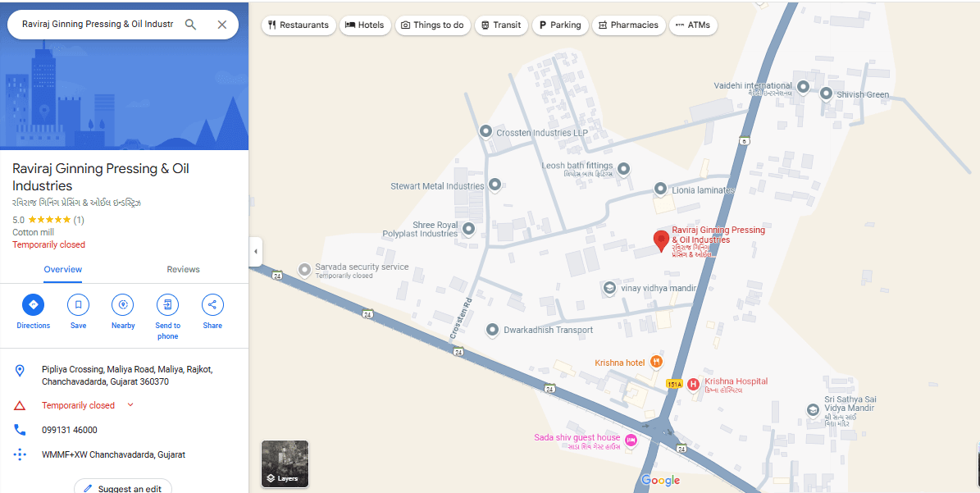Click the Save bookmark icon
Screen dimensions: 980x493
(x=78, y=305)
